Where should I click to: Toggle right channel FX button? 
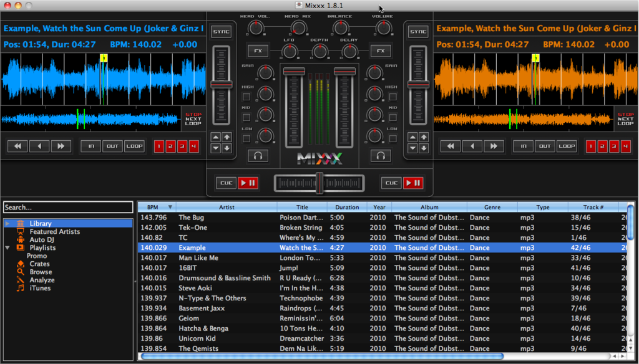[x=381, y=51]
